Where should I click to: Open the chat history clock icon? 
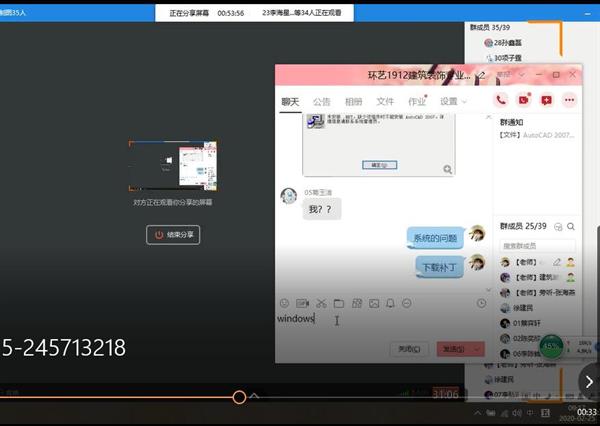(481, 303)
